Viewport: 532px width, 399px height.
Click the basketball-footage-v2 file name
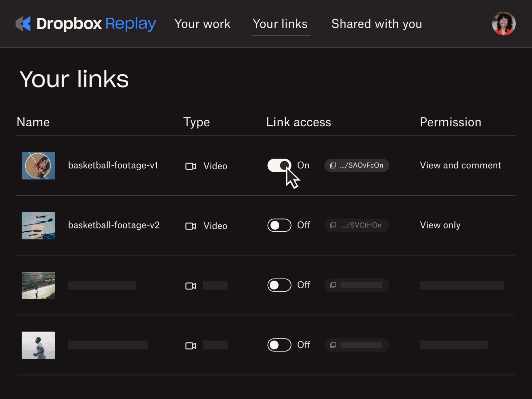tap(114, 225)
